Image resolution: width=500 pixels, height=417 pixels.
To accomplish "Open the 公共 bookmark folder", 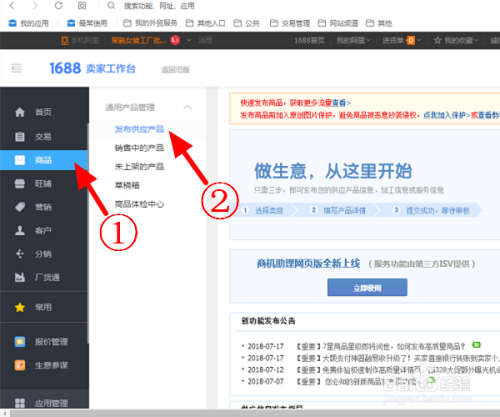I will [x=246, y=23].
